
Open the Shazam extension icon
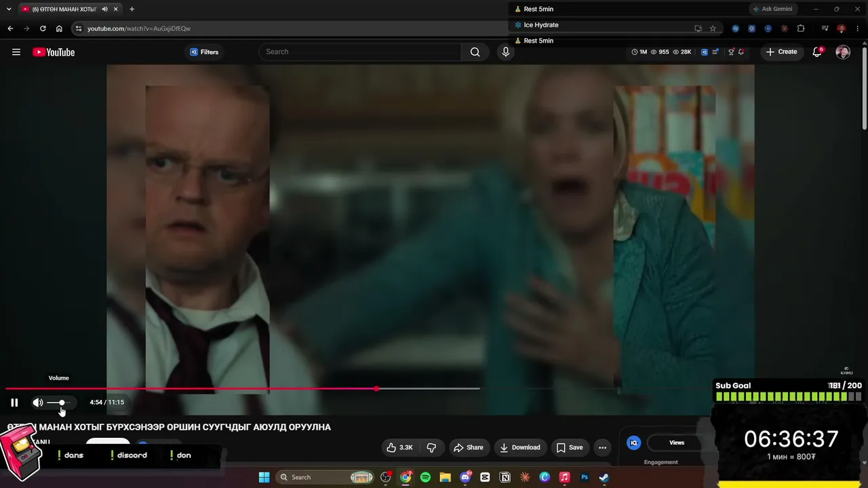tap(735, 28)
